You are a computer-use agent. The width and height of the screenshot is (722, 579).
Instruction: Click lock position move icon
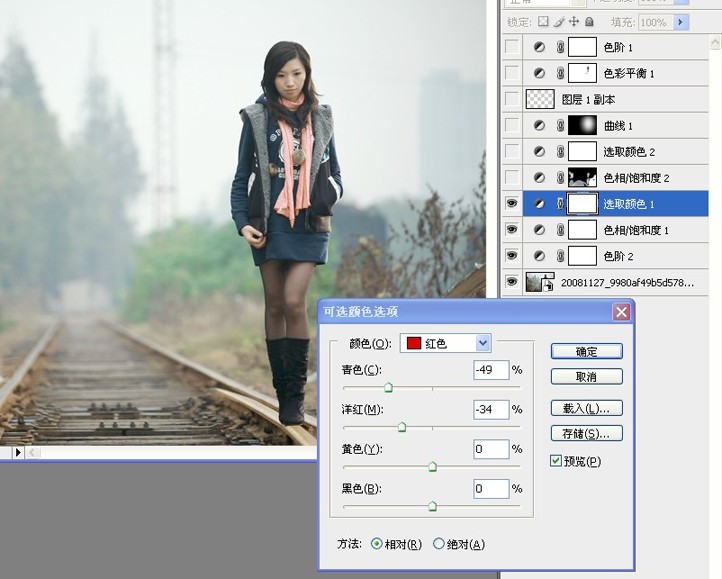[574, 22]
